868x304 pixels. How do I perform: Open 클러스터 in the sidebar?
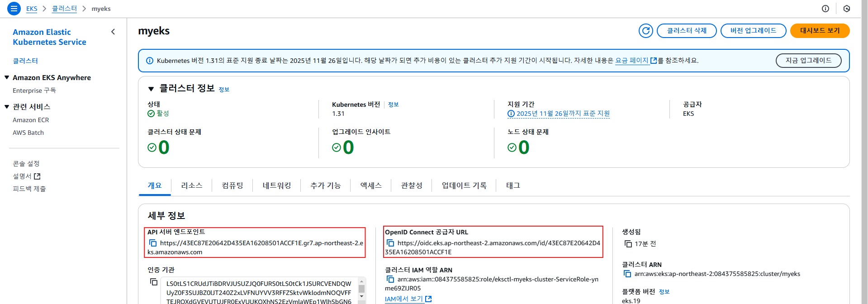point(25,61)
